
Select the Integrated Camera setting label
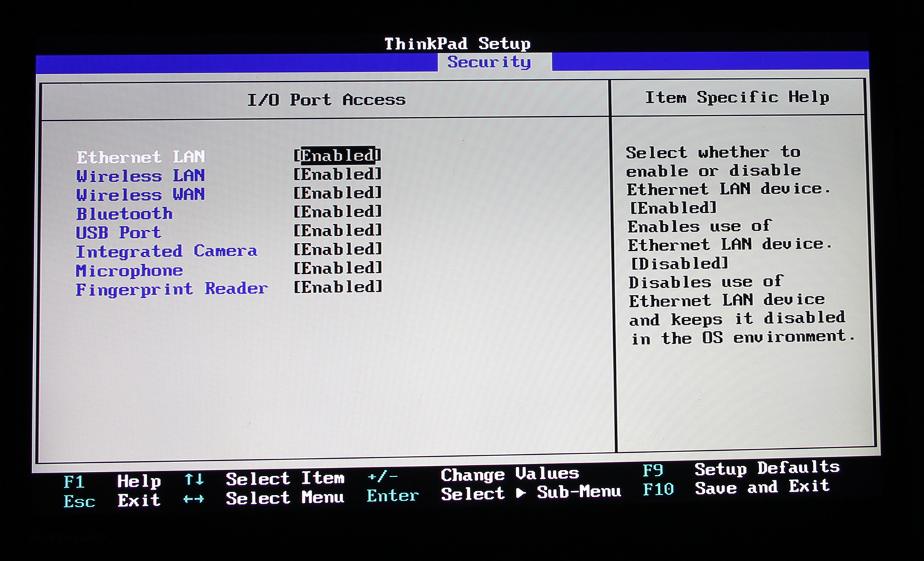click(166, 251)
